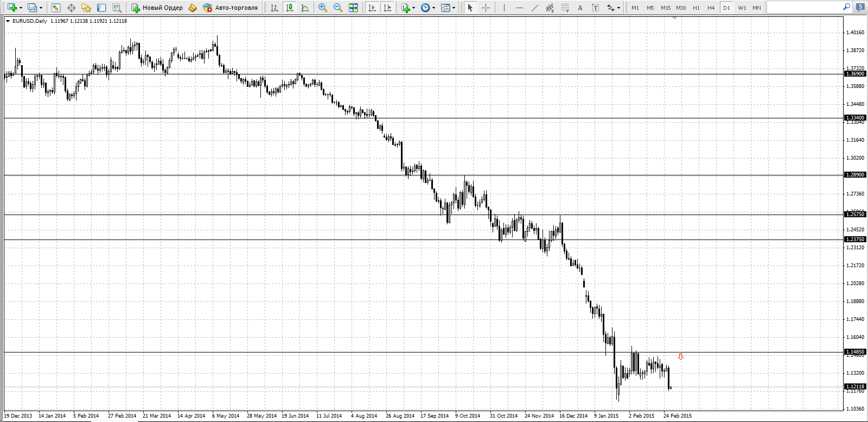Launch the Strategy Tester

[x=117, y=8]
